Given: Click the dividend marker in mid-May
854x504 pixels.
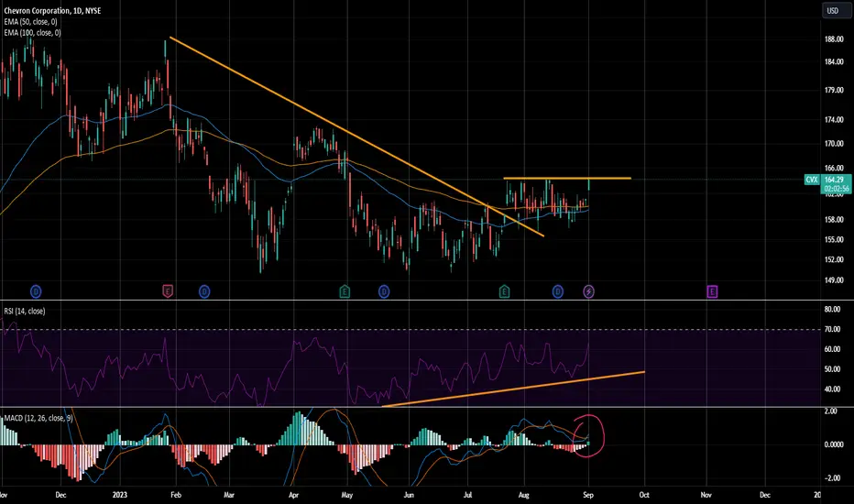Looking at the screenshot, I should click(x=383, y=292).
